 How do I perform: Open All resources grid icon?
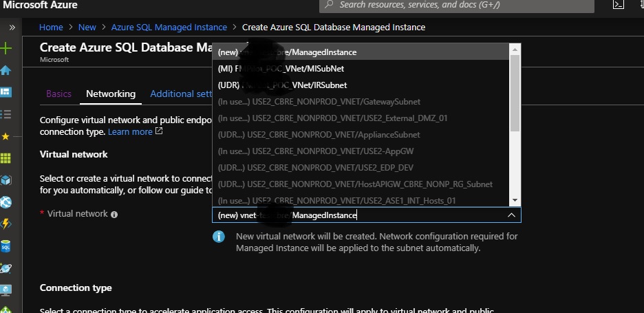pos(6,158)
